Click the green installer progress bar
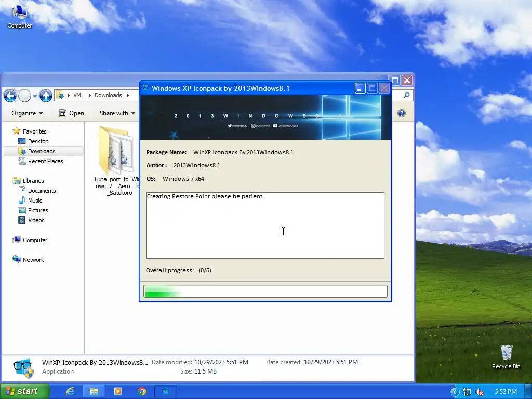532x399 pixels. [265, 291]
